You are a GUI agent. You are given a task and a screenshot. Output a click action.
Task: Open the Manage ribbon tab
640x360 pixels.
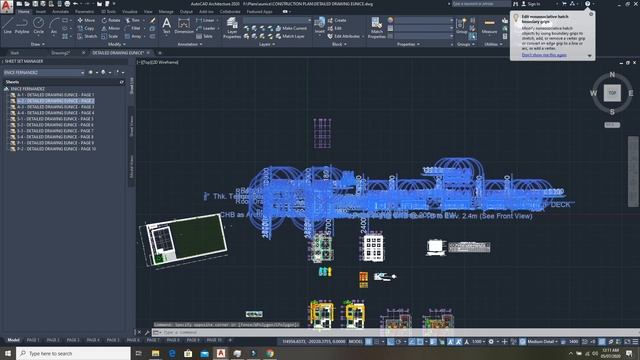pyautogui.click(x=166, y=11)
